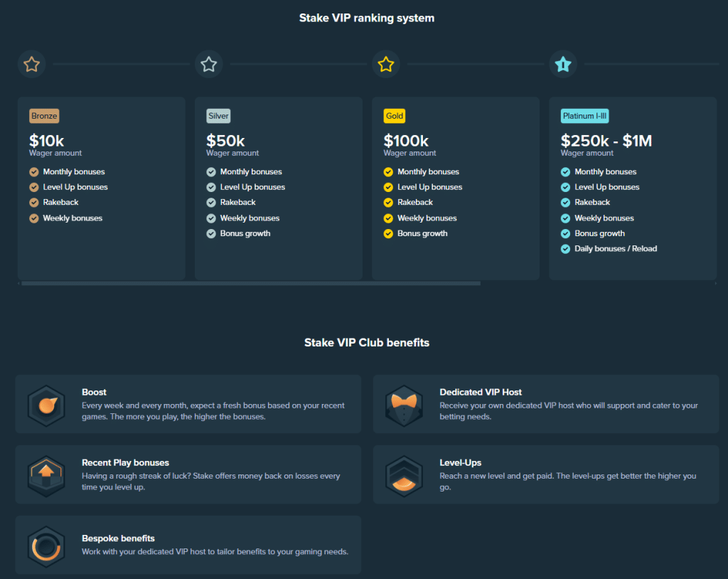Click the Bronze tier badge

pyautogui.click(x=44, y=116)
